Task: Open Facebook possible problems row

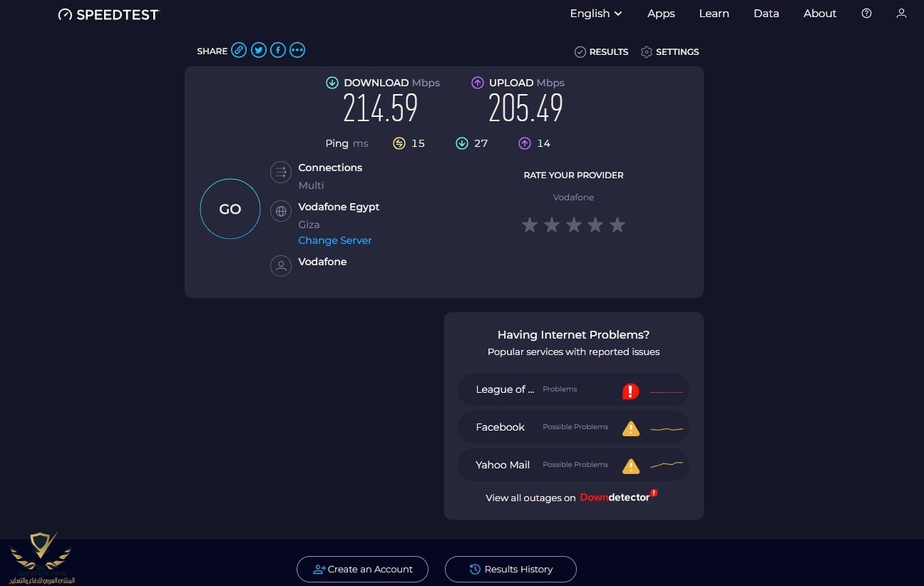Action: pos(573,428)
